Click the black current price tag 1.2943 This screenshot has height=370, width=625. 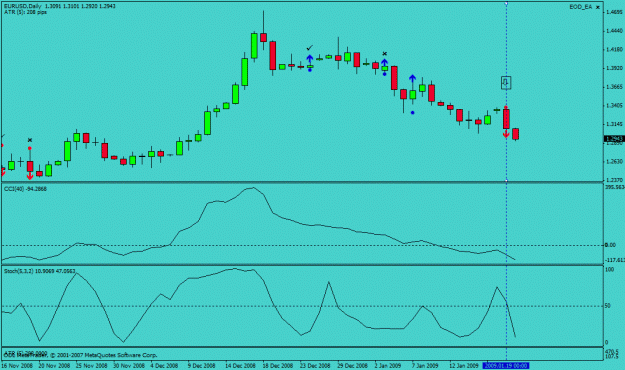pos(614,139)
